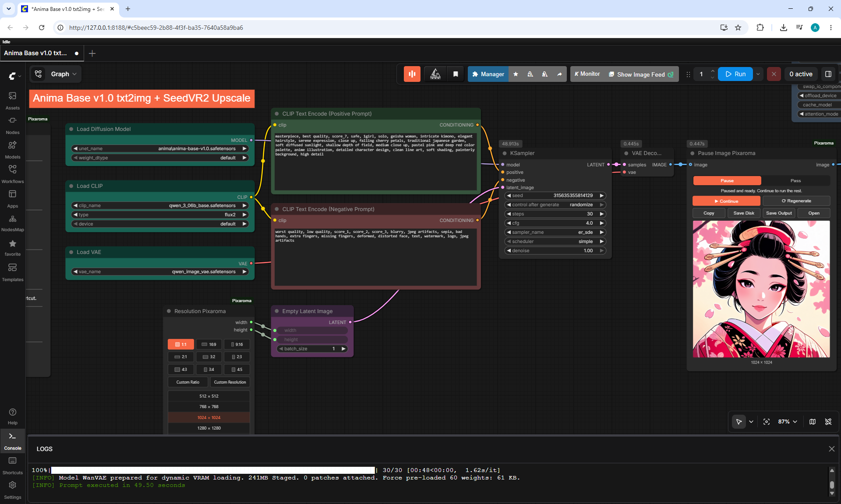The image size is (841, 504).
Task: Open the Nodes library panel
Action: pyautogui.click(x=12, y=125)
